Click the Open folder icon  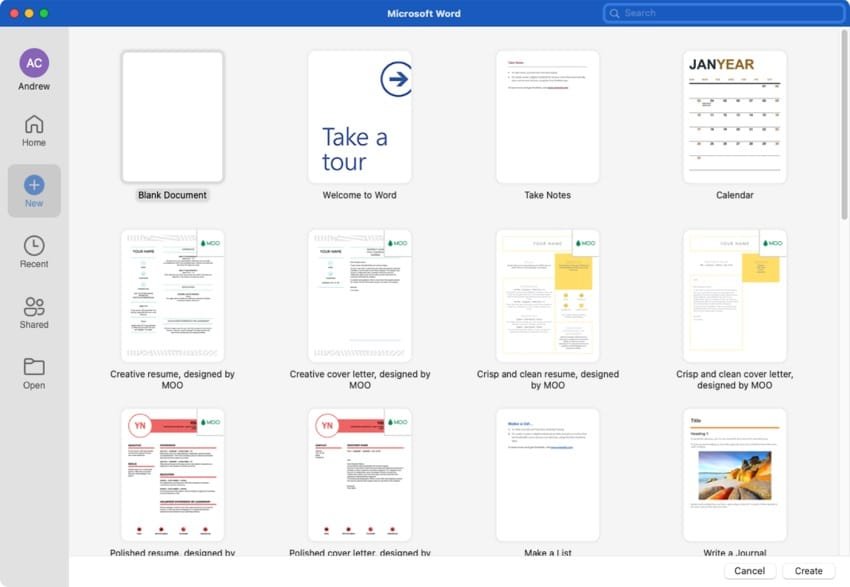[34, 367]
